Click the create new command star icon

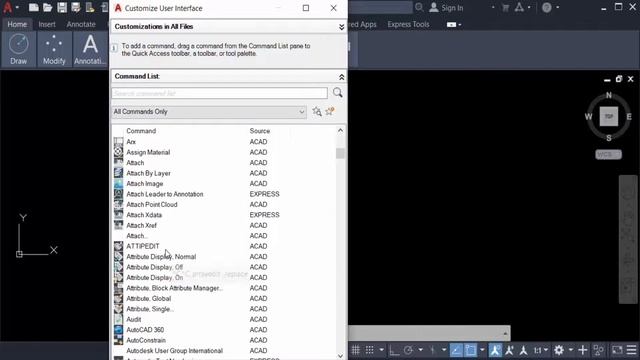click(330, 111)
